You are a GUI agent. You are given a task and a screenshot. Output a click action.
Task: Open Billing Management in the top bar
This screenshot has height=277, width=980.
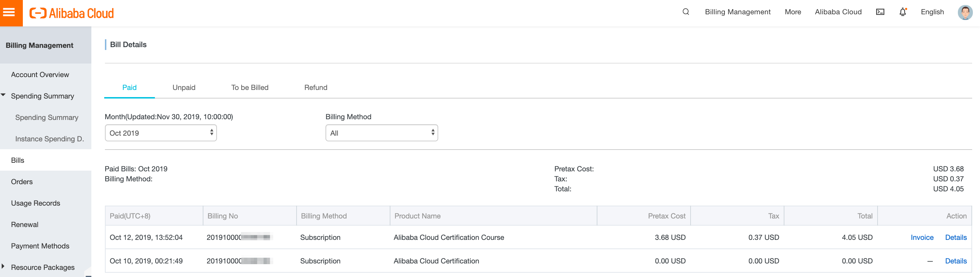738,12
